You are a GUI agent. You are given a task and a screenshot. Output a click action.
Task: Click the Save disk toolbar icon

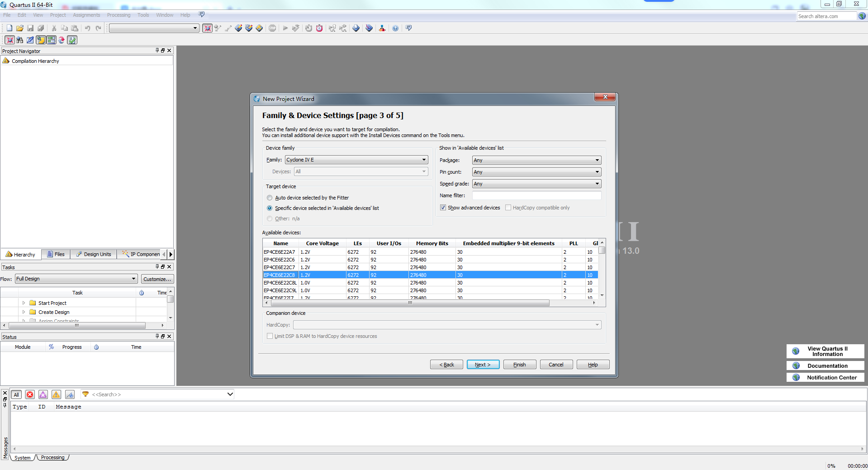coord(30,28)
